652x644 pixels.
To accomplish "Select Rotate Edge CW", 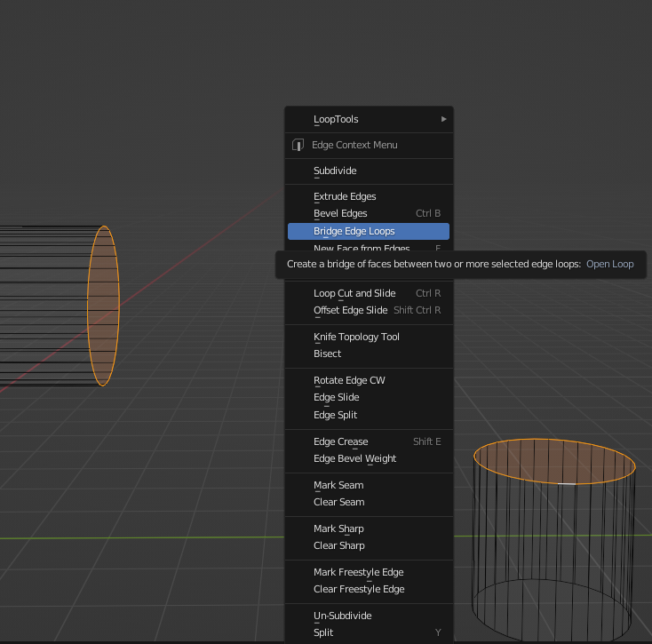I will click(369, 380).
